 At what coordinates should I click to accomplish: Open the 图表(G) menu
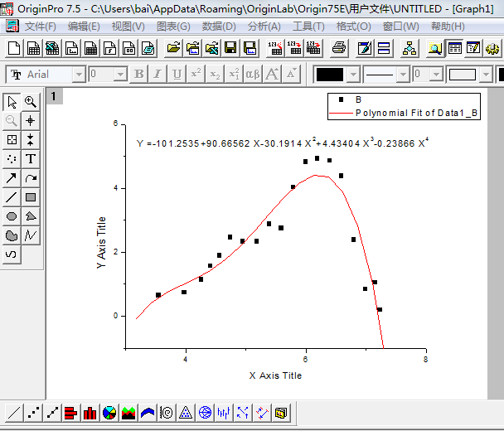click(173, 27)
